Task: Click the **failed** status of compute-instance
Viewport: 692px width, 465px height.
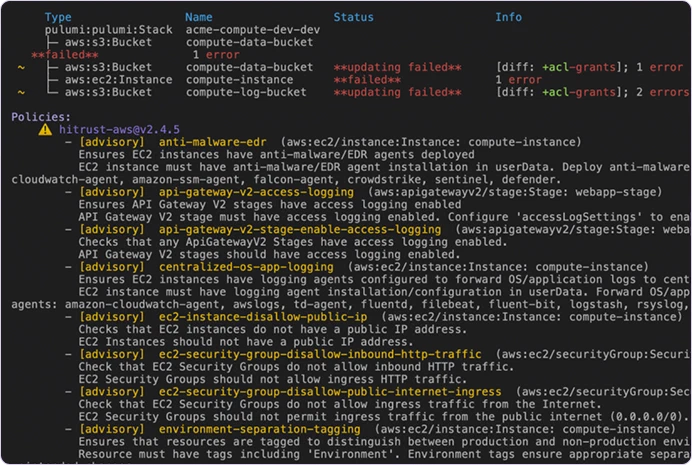Action: 367,80
